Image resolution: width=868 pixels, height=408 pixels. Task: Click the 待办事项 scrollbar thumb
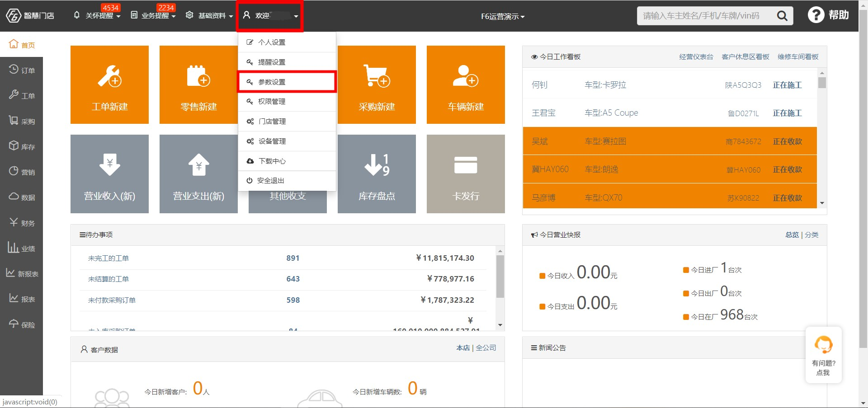(x=500, y=276)
